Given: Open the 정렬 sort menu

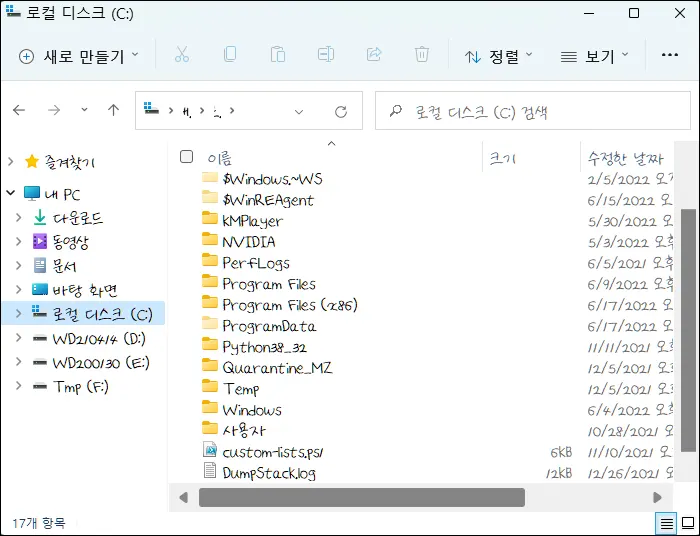Looking at the screenshot, I should [x=498, y=56].
